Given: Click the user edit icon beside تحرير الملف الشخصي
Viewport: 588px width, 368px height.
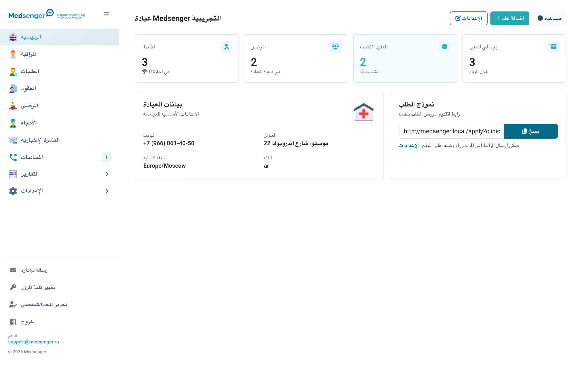Looking at the screenshot, I should pyautogui.click(x=13, y=305).
